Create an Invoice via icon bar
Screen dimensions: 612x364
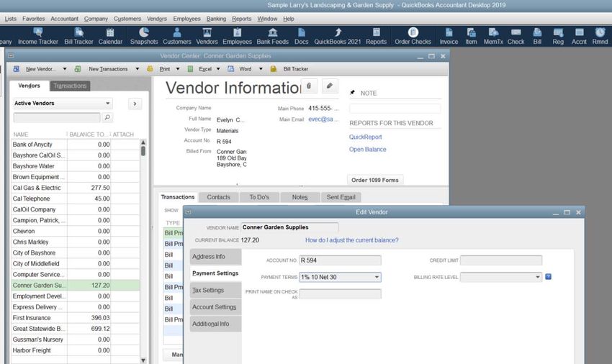point(449,36)
